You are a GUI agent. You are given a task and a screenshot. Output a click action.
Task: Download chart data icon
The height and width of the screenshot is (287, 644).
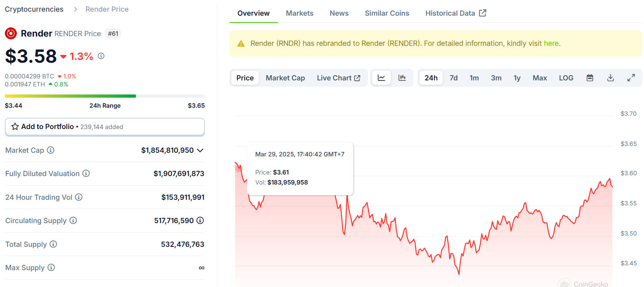click(x=610, y=78)
